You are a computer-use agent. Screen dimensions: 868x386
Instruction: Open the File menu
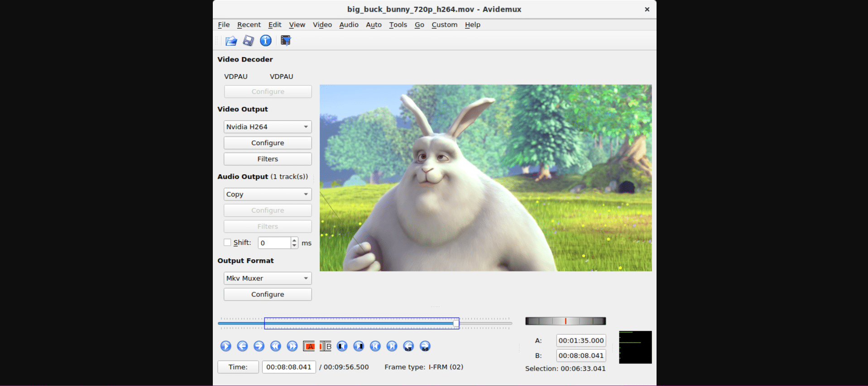tap(224, 25)
